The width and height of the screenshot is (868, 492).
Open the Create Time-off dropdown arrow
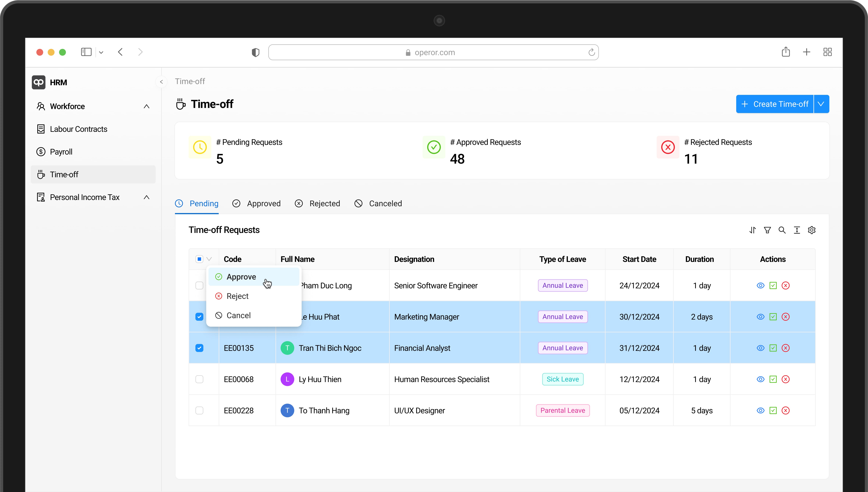pos(821,104)
